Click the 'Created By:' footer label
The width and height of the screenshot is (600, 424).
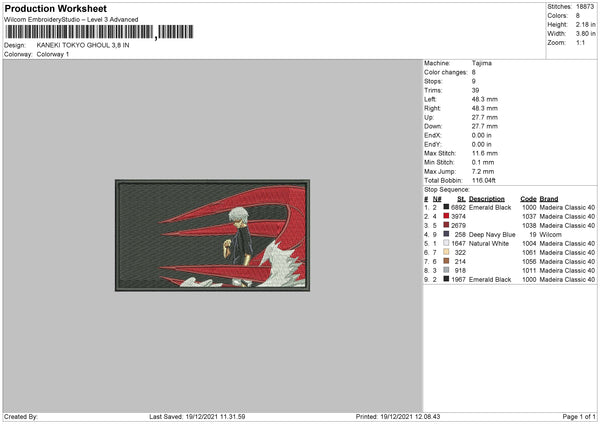(21, 417)
